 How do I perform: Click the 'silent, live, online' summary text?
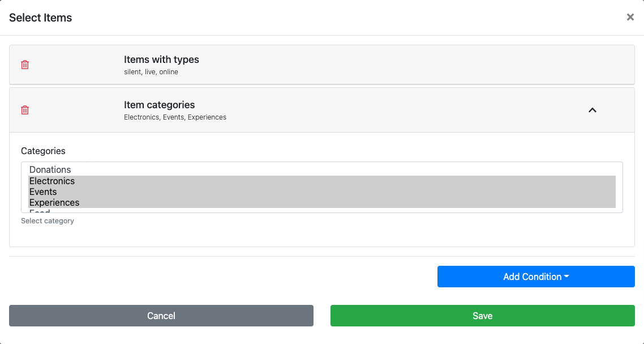(x=151, y=72)
